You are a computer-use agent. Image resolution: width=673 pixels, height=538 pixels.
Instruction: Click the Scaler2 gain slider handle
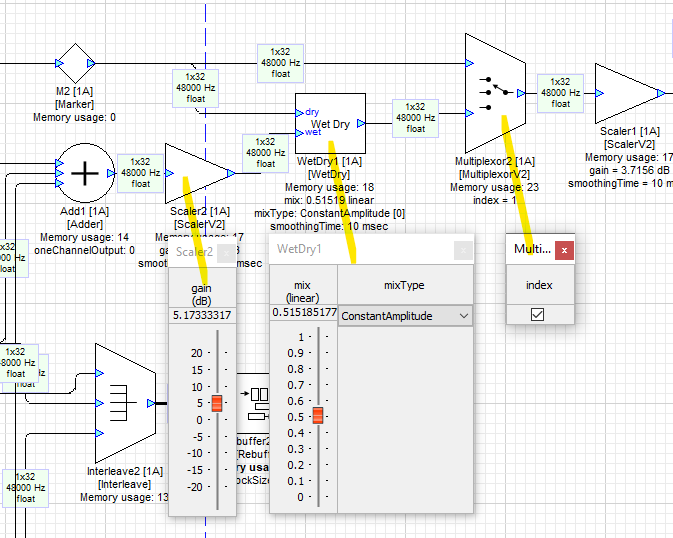pyautogui.click(x=216, y=402)
